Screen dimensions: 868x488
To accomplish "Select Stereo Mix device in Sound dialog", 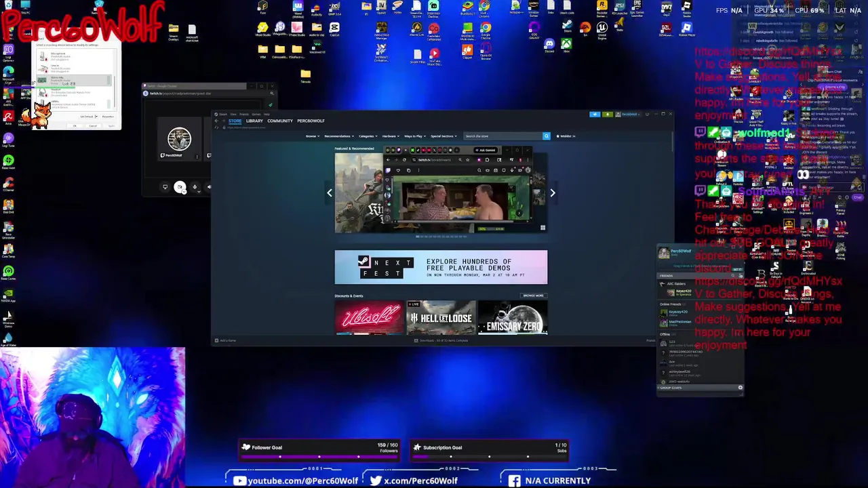I will click(x=74, y=80).
